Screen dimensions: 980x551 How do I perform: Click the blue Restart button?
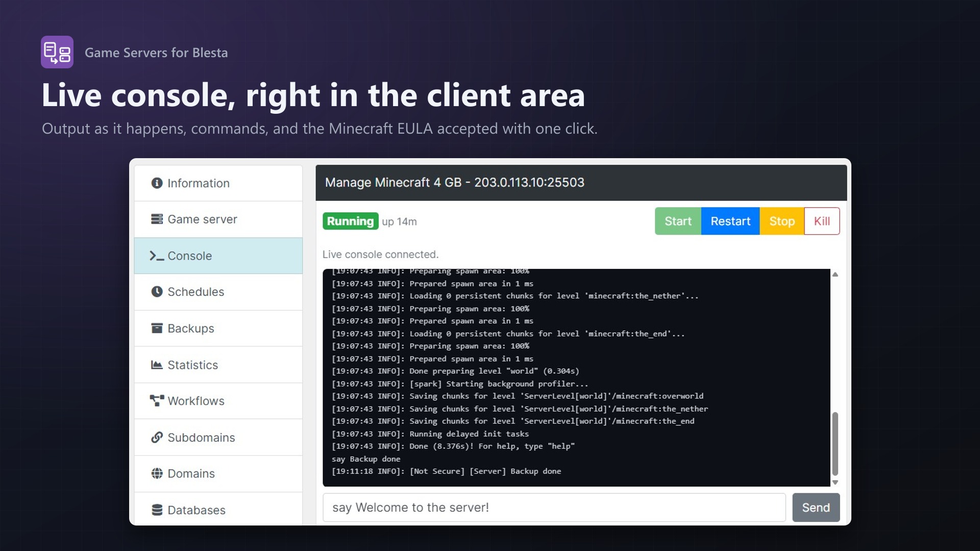click(x=730, y=221)
